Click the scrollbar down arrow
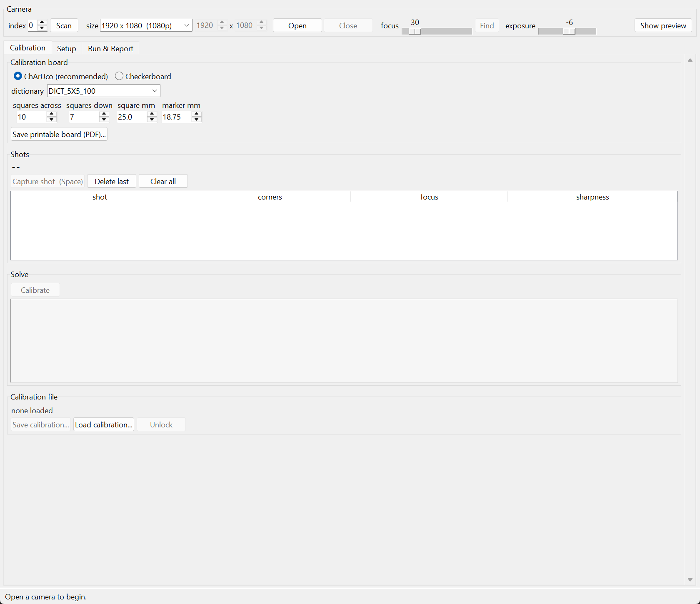This screenshot has height=604, width=700. (x=690, y=579)
